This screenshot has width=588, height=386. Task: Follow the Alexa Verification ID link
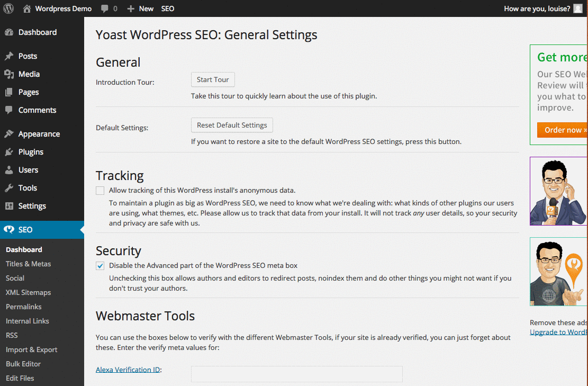[128, 370]
